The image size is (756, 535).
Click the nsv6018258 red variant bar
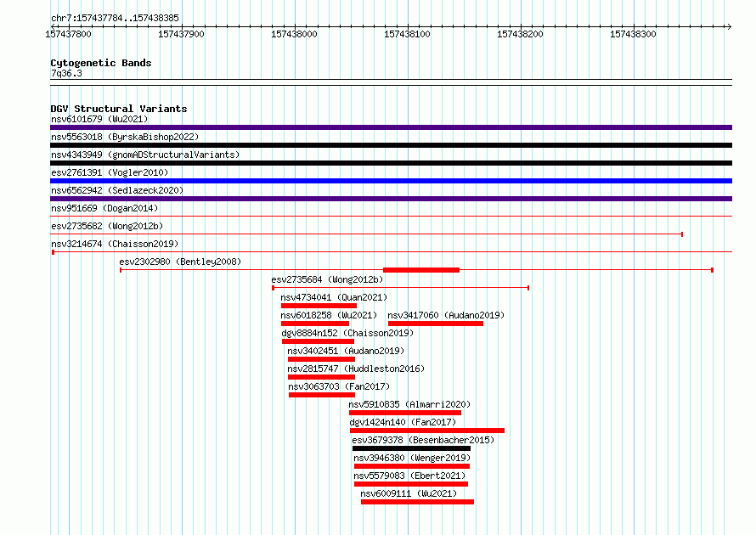(x=315, y=324)
